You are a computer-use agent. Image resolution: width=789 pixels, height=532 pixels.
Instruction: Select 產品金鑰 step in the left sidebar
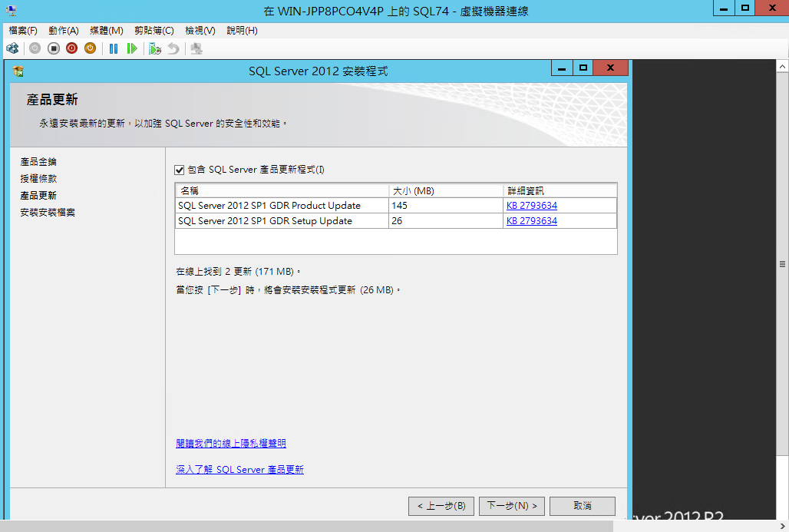tap(38, 161)
